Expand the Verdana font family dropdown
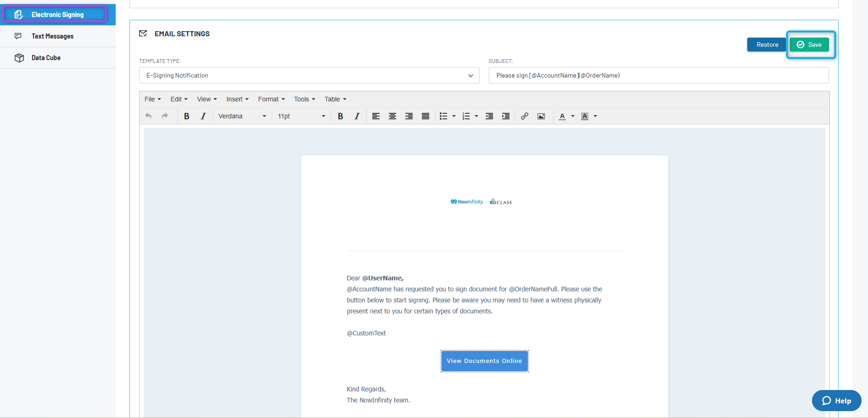The height and width of the screenshot is (418, 868). point(242,116)
